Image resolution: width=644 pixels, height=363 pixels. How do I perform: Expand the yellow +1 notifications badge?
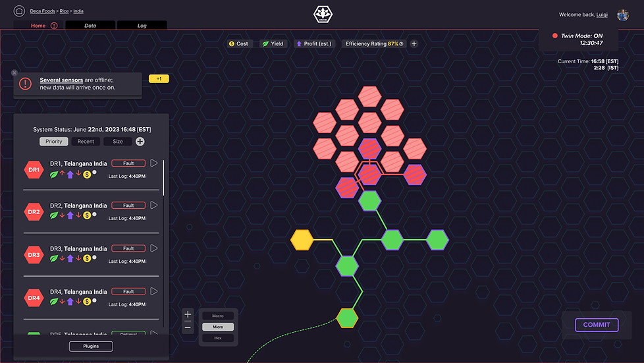(159, 78)
